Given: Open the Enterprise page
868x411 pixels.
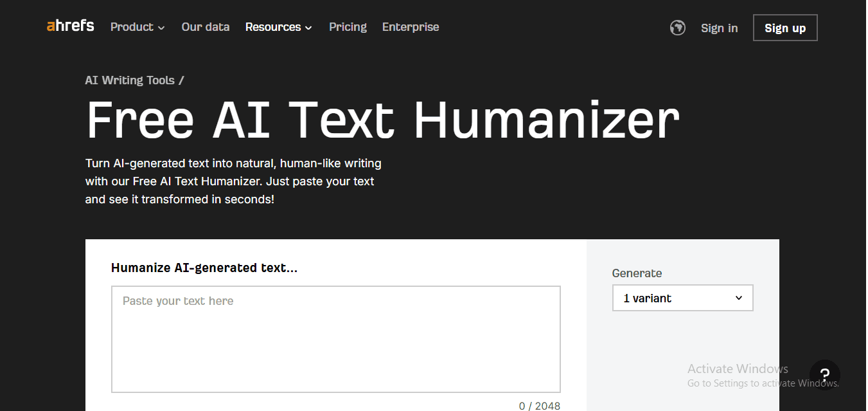Looking at the screenshot, I should coord(411,27).
